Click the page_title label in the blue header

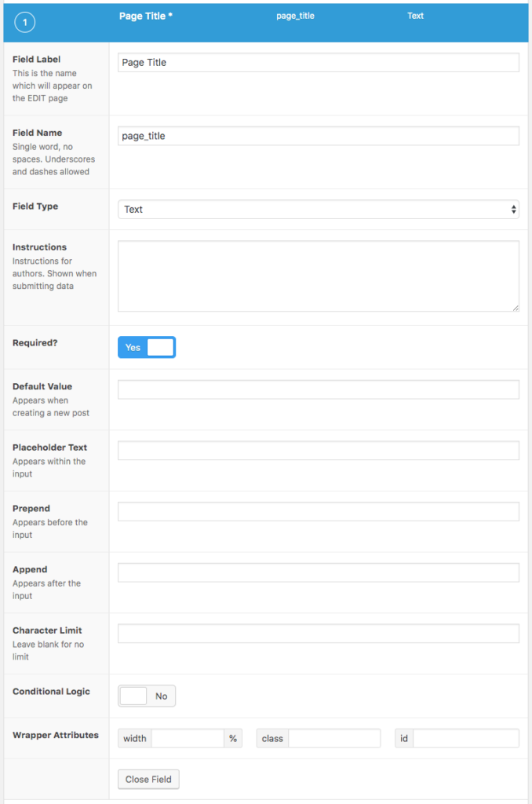(295, 16)
